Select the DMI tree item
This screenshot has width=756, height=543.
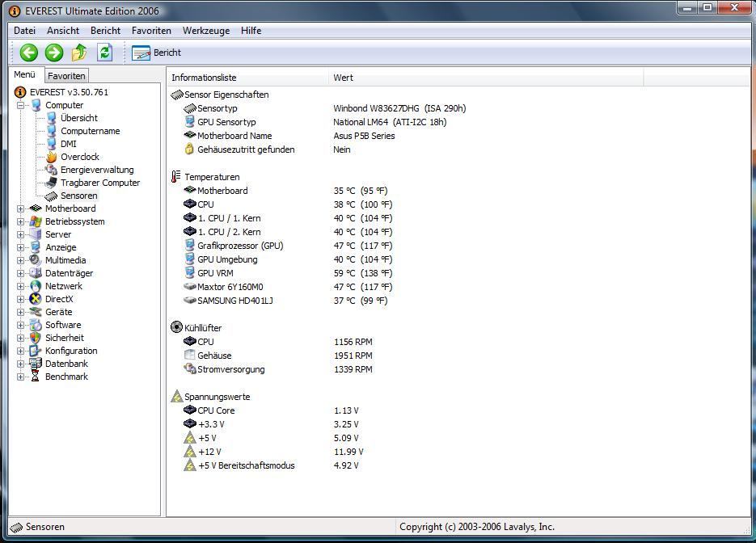[69, 144]
